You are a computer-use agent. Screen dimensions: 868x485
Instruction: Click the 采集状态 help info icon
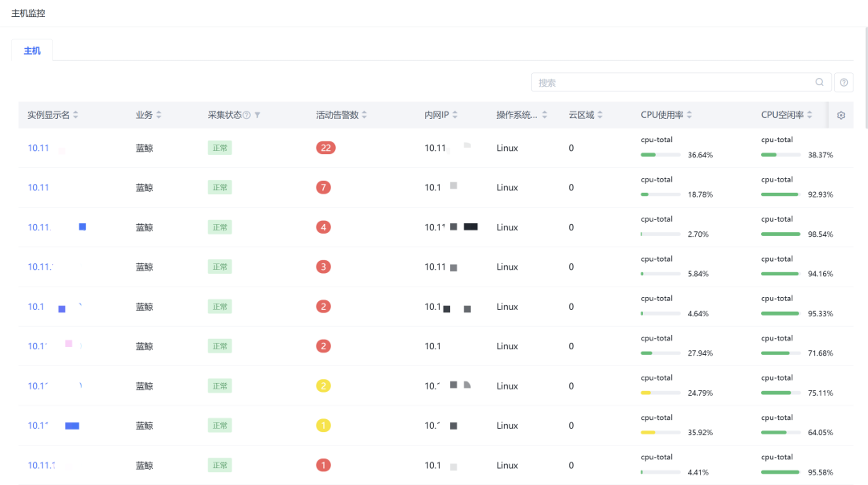coord(247,115)
